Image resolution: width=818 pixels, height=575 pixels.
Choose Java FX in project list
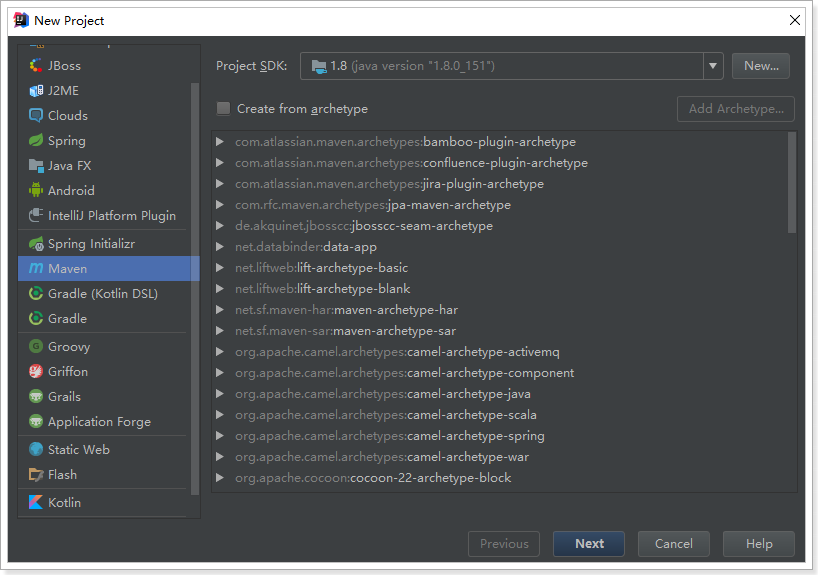[69, 166]
